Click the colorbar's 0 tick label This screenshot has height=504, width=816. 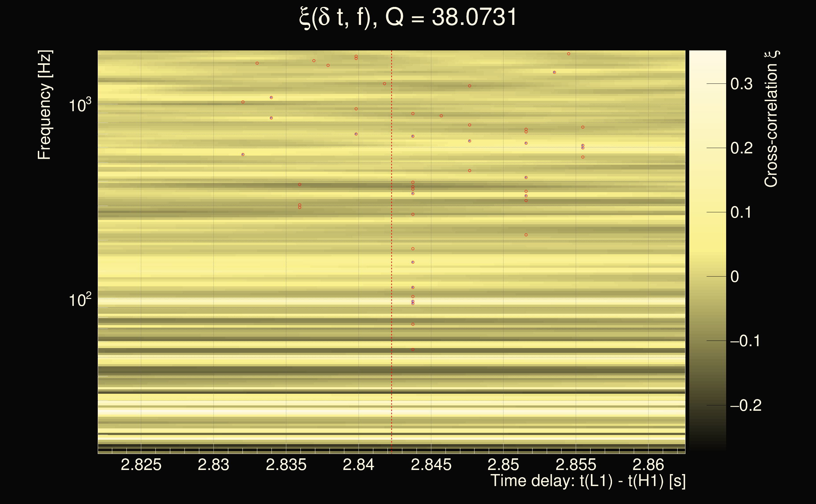[735, 277]
